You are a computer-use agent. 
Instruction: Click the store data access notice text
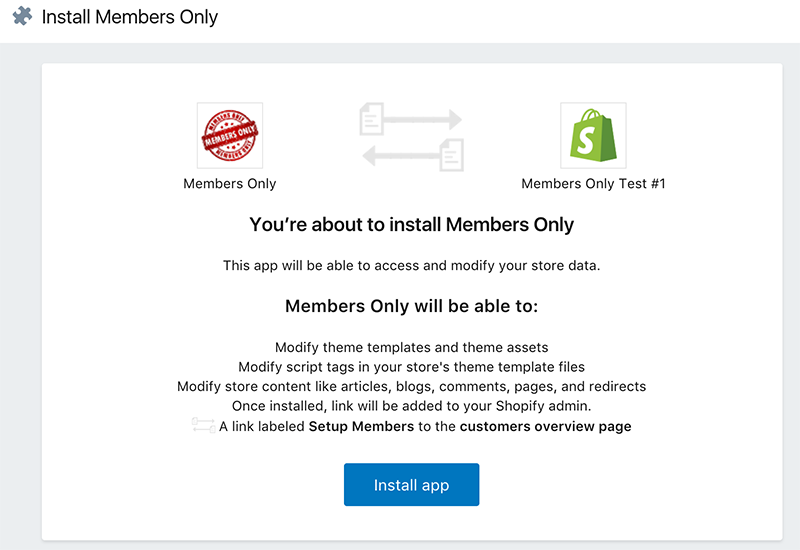(412, 266)
